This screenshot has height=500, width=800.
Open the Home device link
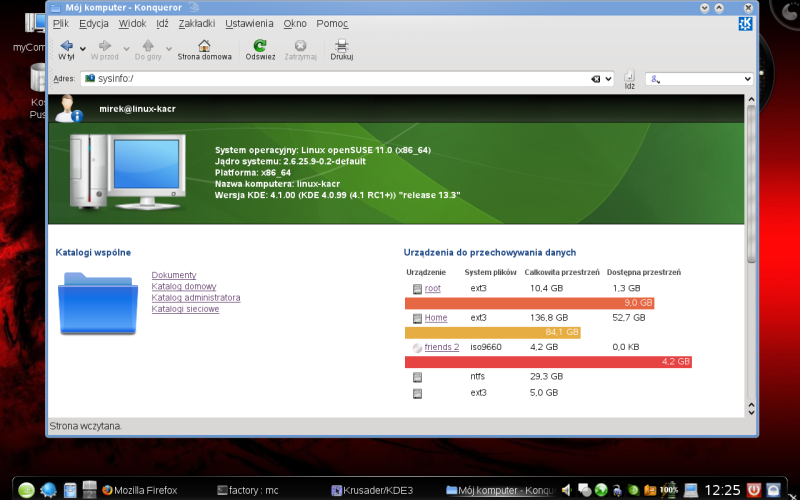point(436,318)
